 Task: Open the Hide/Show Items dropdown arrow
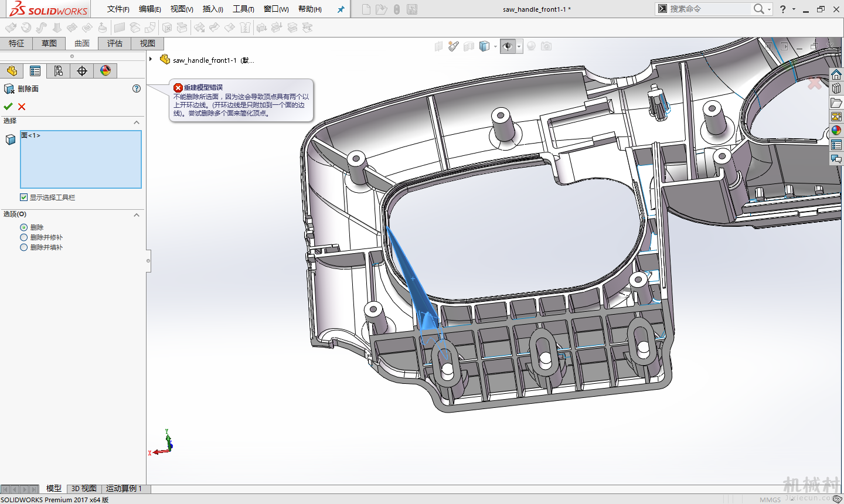(x=519, y=46)
